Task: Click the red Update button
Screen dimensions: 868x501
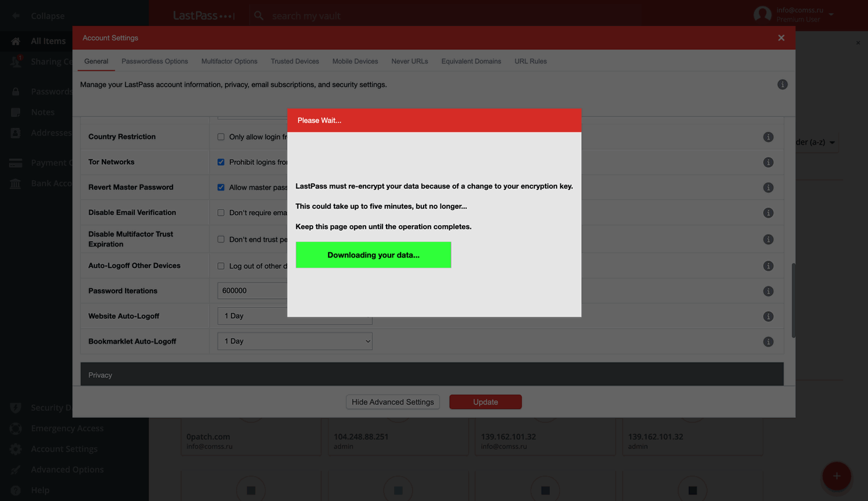Action: point(486,402)
